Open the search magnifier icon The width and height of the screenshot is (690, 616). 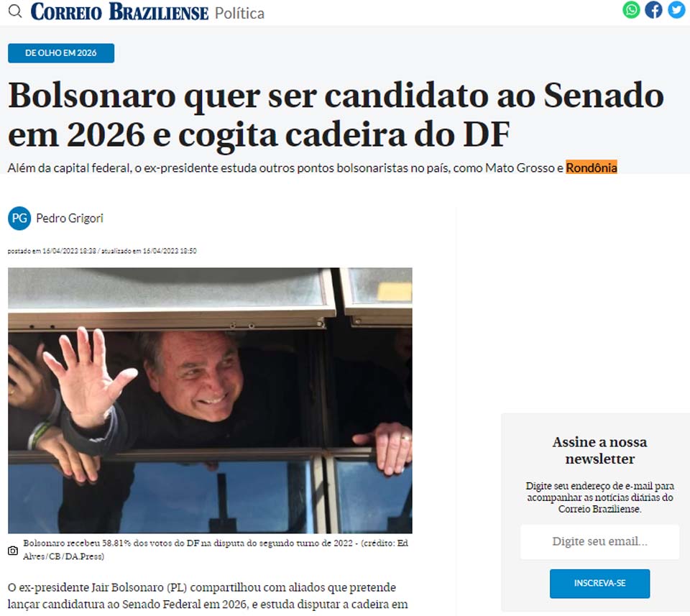click(15, 11)
